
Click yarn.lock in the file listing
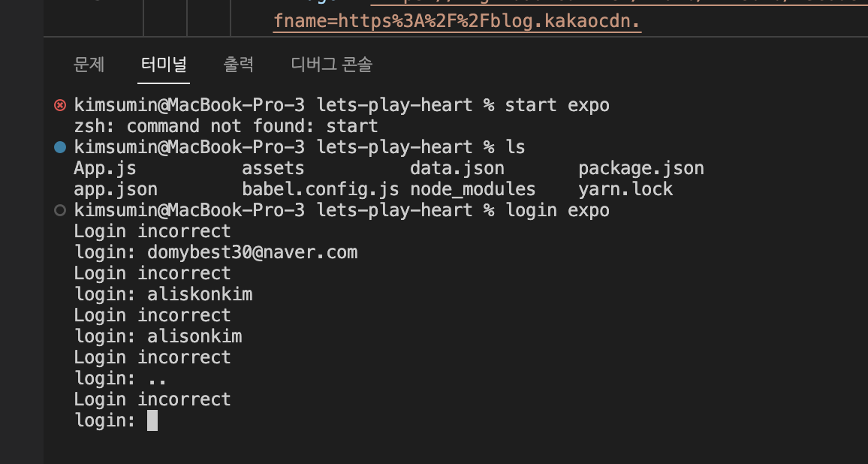coord(625,189)
